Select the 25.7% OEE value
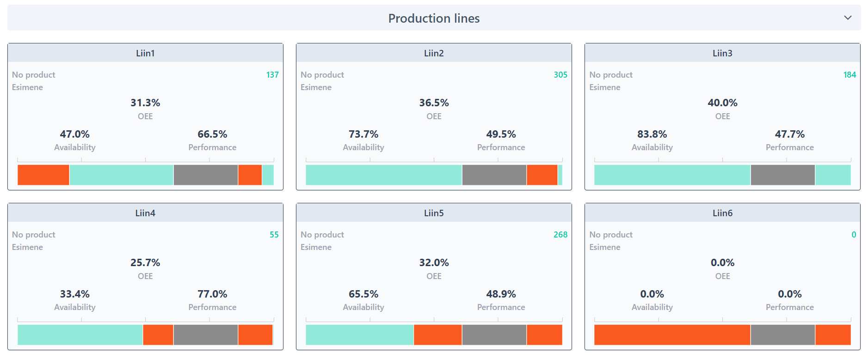The width and height of the screenshot is (868, 359). pos(145,262)
